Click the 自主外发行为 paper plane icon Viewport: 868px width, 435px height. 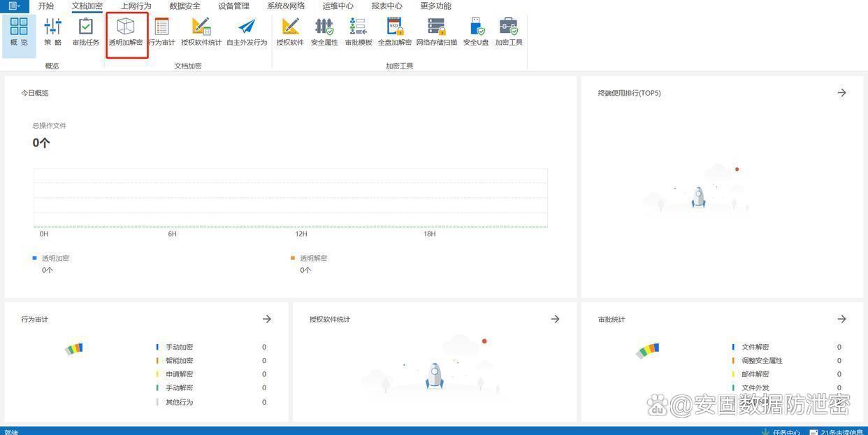[x=247, y=32]
